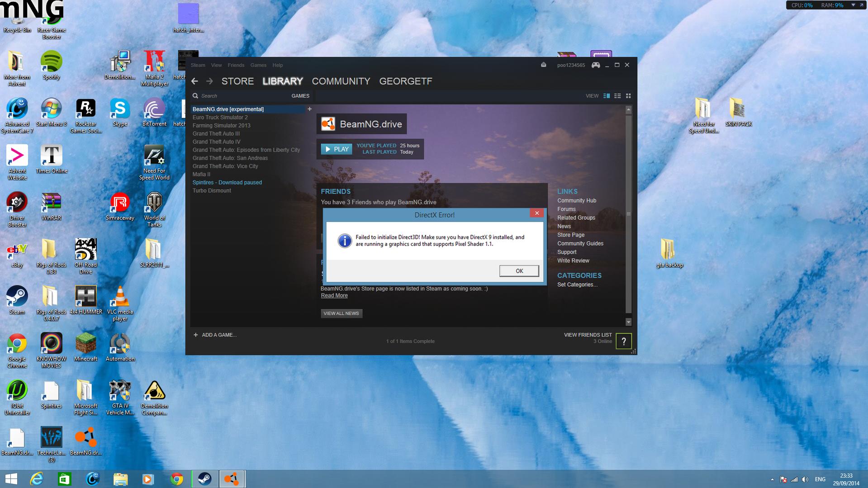This screenshot has width=868, height=488.
Task: Open the Forums link
Action: [x=566, y=209]
